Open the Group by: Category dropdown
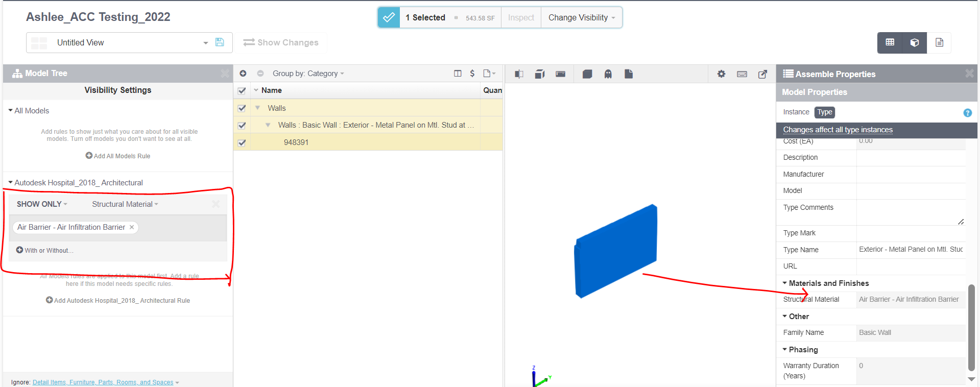The image size is (980, 387). click(308, 74)
